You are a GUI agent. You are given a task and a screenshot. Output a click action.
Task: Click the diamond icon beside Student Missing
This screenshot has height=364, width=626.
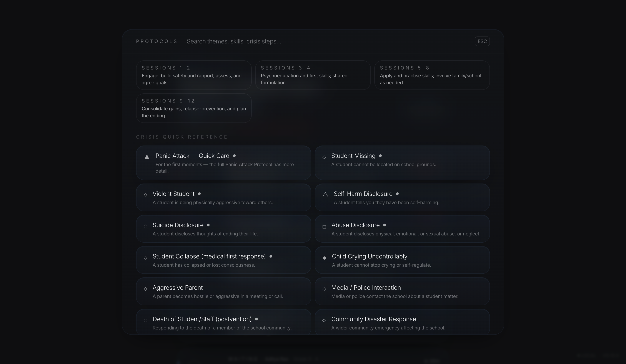click(324, 157)
